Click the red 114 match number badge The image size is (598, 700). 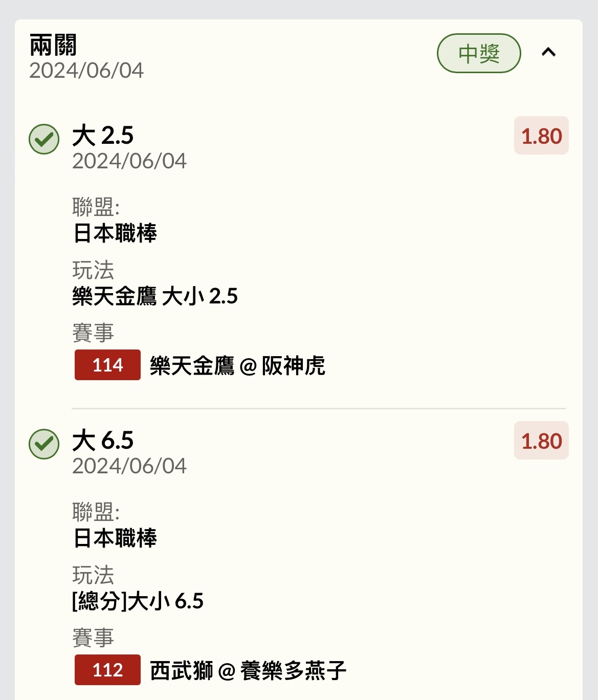point(107,365)
